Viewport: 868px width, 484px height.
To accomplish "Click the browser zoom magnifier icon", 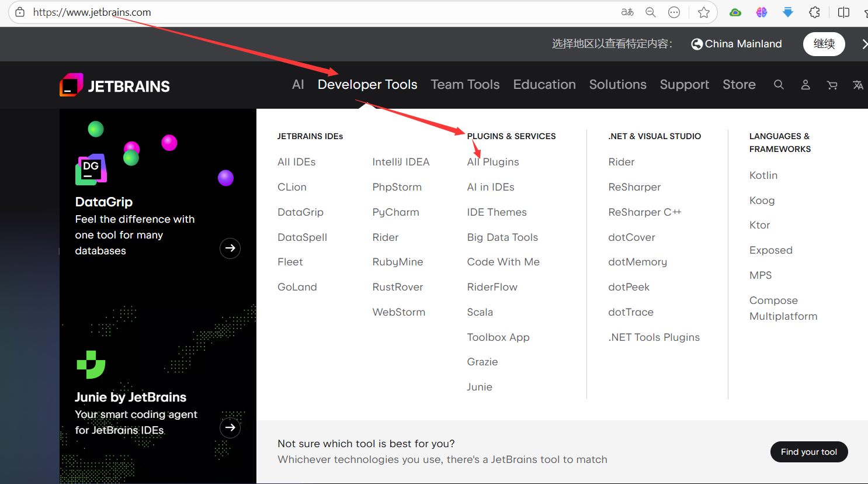I will tap(651, 12).
